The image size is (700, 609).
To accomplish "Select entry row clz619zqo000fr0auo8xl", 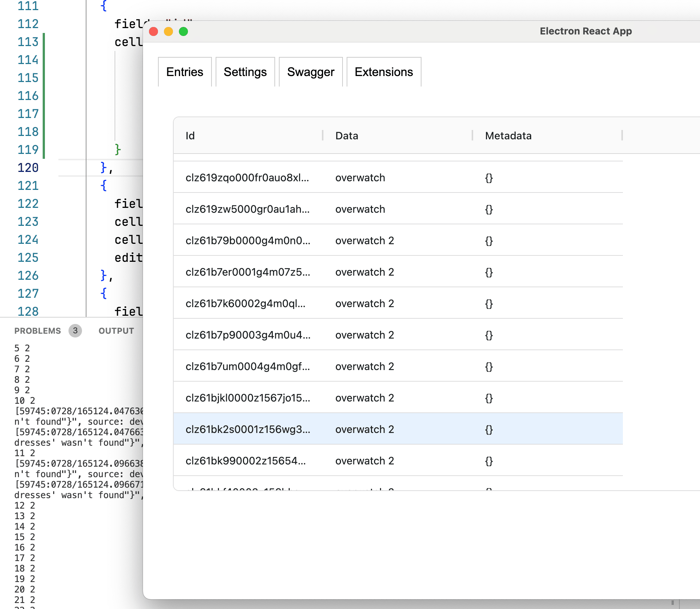I will tap(247, 178).
